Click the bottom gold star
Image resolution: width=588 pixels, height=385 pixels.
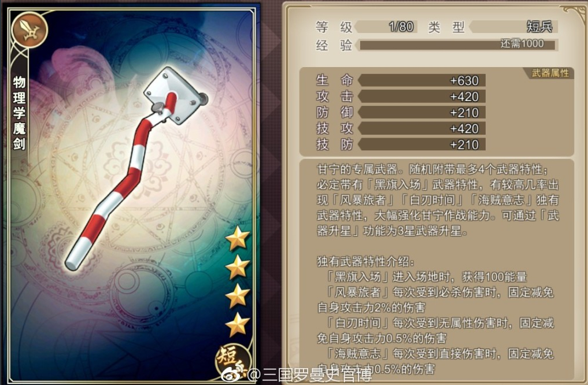tap(238, 324)
